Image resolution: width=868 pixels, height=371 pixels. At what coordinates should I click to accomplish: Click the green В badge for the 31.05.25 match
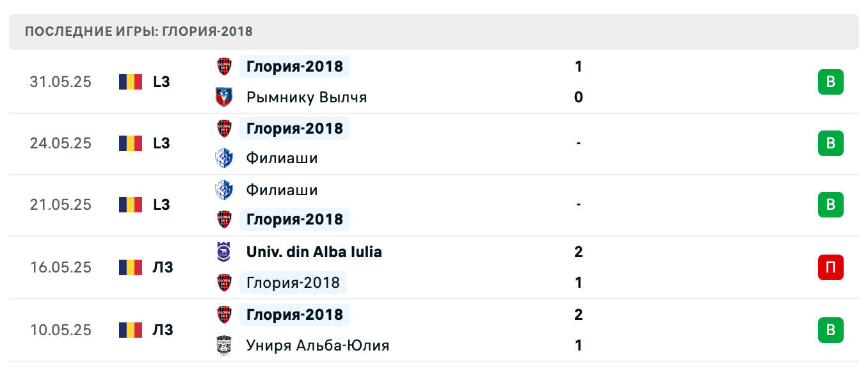pyautogui.click(x=830, y=82)
